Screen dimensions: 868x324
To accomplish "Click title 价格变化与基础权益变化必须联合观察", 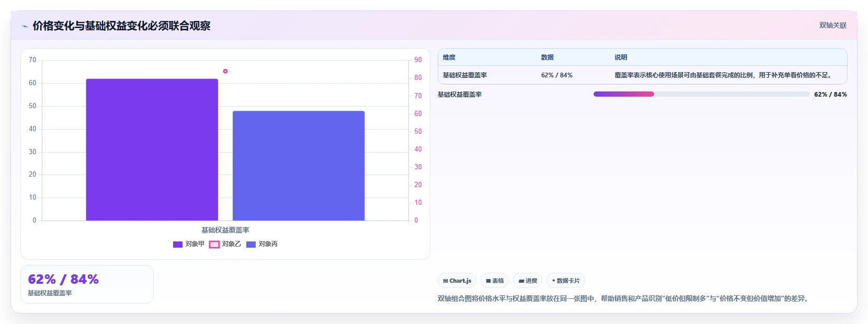I will point(121,26).
